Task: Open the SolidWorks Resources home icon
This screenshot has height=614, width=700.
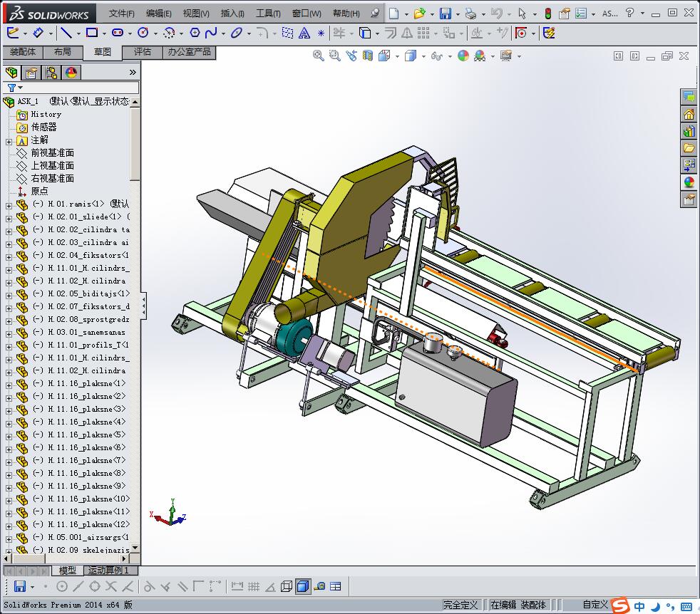Action: 689,114
